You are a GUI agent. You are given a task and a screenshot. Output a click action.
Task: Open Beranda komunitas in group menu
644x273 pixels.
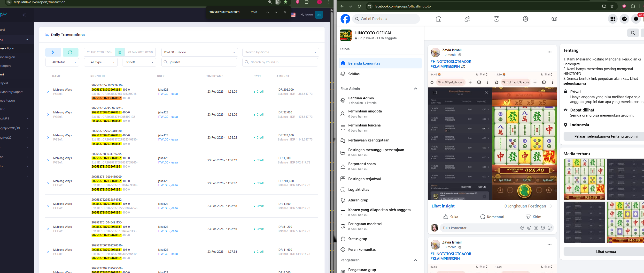tap(380, 63)
